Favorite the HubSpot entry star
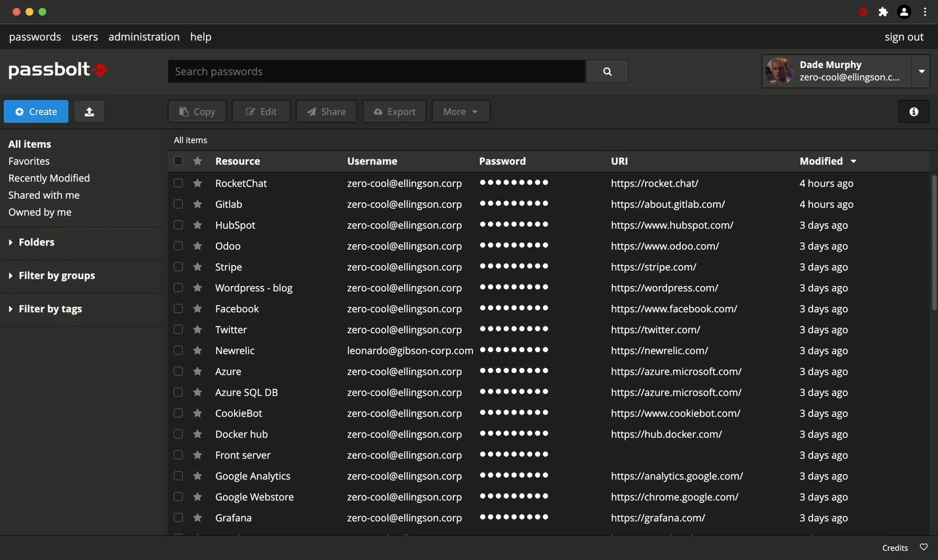Viewport: 938px width, 560px height. point(198,225)
